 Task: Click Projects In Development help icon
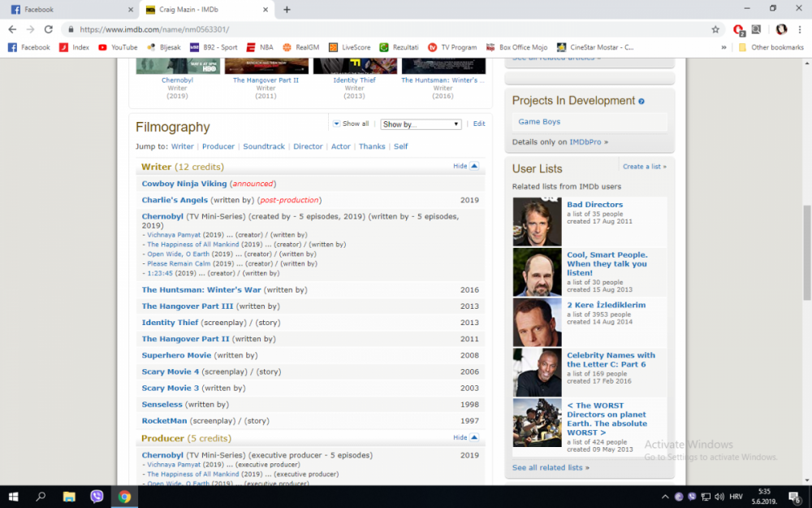pyautogui.click(x=641, y=102)
